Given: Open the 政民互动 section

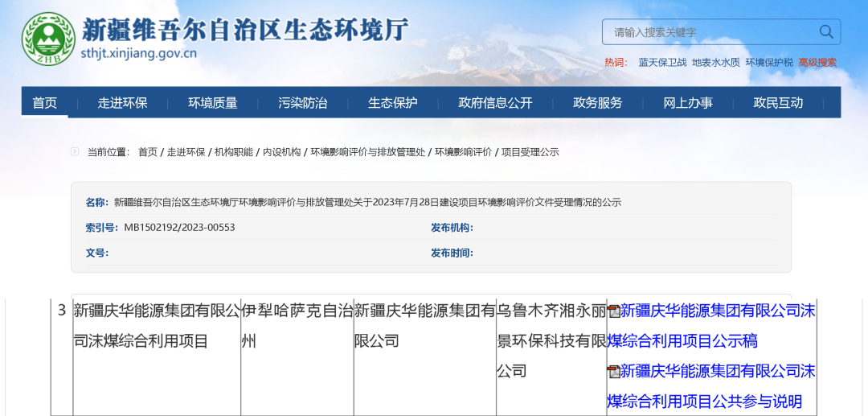Looking at the screenshot, I should [x=778, y=103].
